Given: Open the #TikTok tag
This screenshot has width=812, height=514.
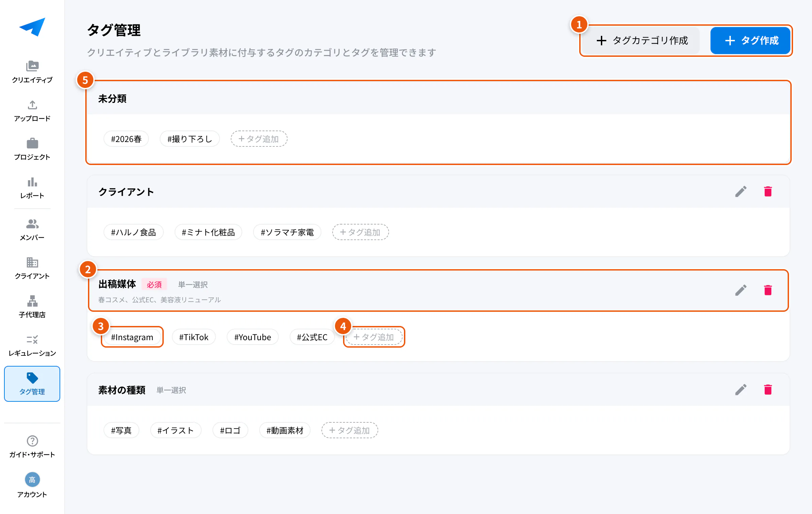Looking at the screenshot, I should pyautogui.click(x=194, y=337).
